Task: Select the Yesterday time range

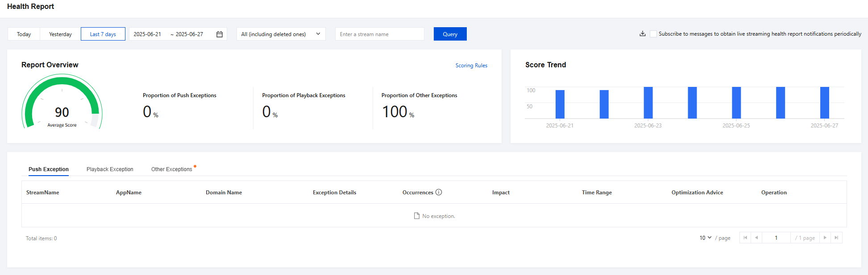Action: tap(60, 34)
